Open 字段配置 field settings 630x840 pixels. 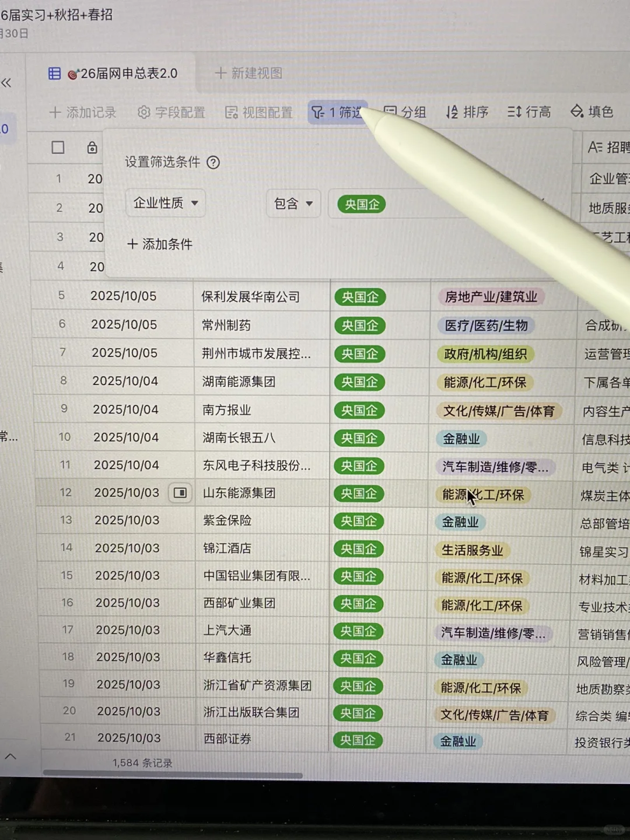(171, 112)
